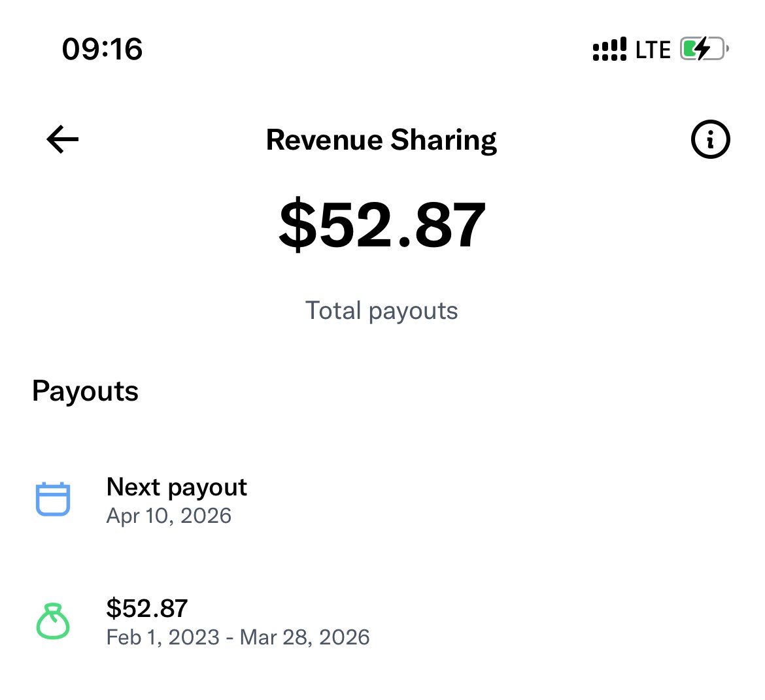
Task: Tap the large $52.87 total amount
Action: [x=382, y=225]
